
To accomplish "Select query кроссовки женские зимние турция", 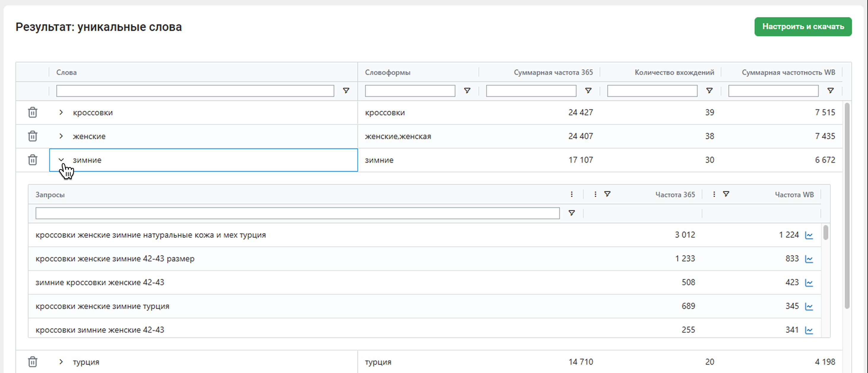I will [x=102, y=306].
